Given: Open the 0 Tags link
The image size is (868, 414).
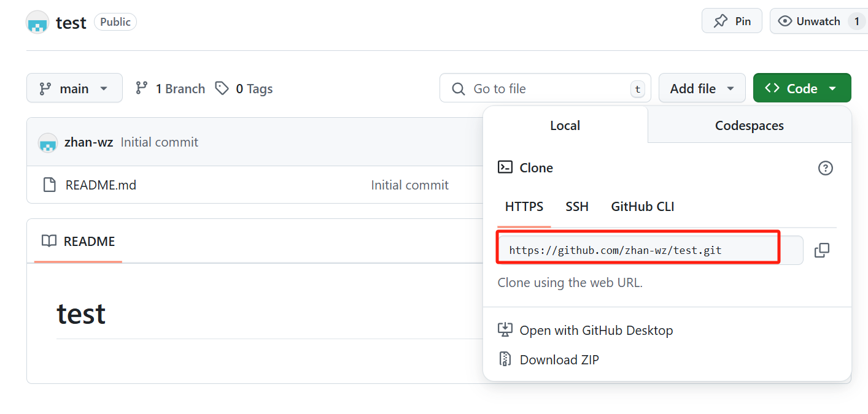Looking at the screenshot, I should (x=244, y=88).
